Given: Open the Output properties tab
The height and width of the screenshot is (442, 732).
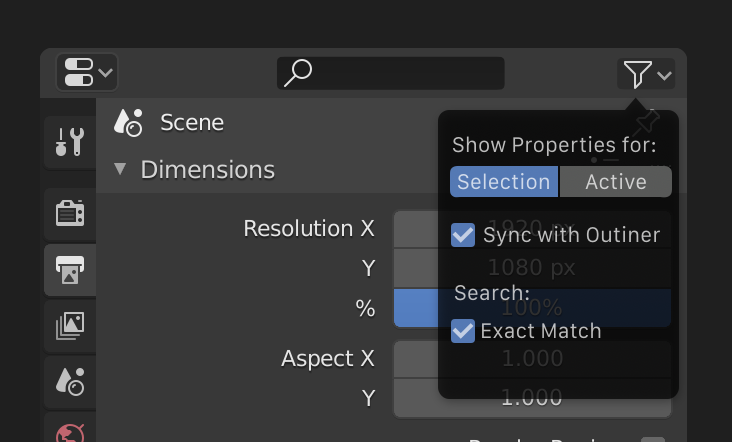Looking at the screenshot, I should coord(70,269).
